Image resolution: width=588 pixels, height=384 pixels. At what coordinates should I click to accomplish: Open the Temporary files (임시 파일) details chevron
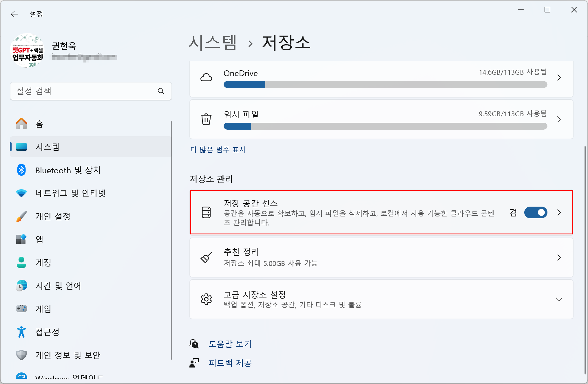click(559, 119)
